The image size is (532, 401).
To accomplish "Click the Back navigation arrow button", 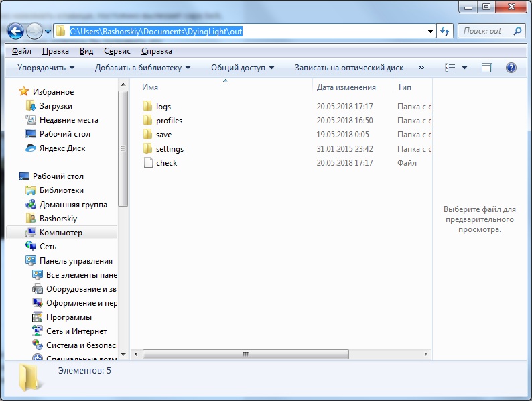I will tap(16, 31).
